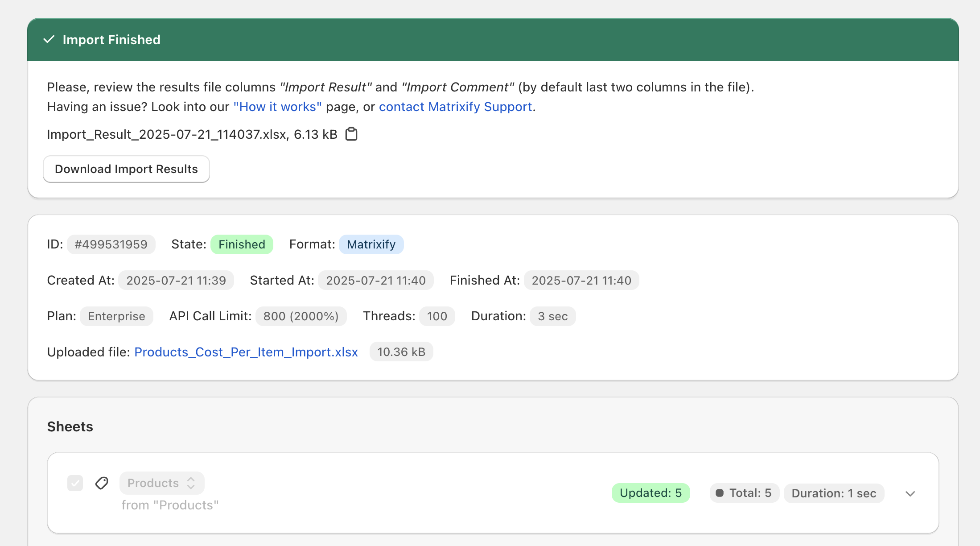
Task: Click the Sheets section heading
Action: pos(70,427)
